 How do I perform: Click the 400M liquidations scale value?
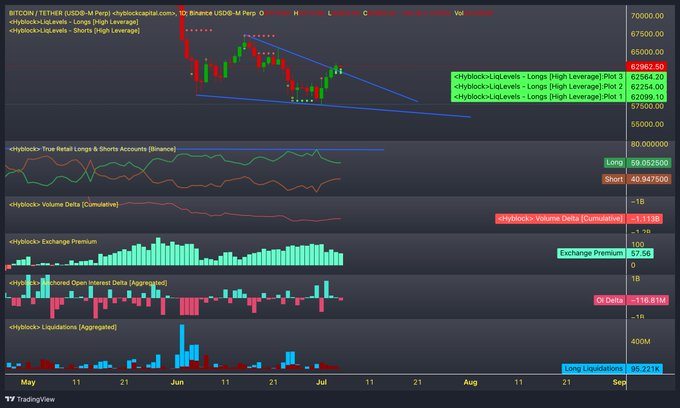[641, 342]
